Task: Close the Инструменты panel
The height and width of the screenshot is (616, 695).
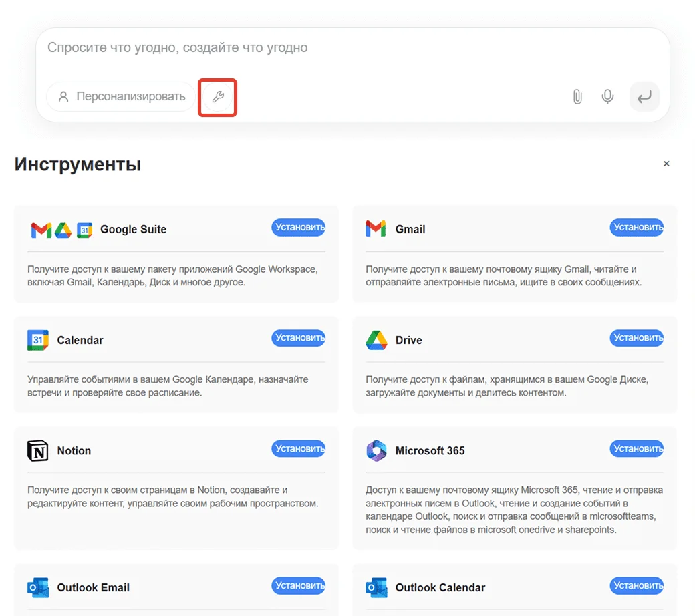Action: (x=666, y=164)
